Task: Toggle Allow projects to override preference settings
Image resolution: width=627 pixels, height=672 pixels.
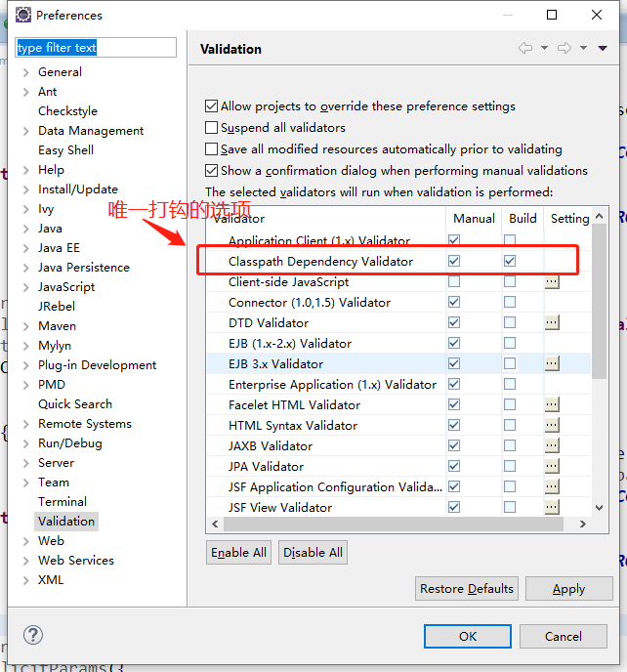Action: point(211,105)
